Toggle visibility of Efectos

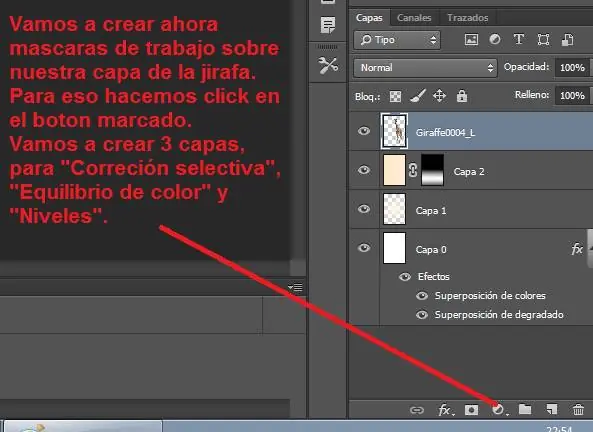click(x=405, y=277)
